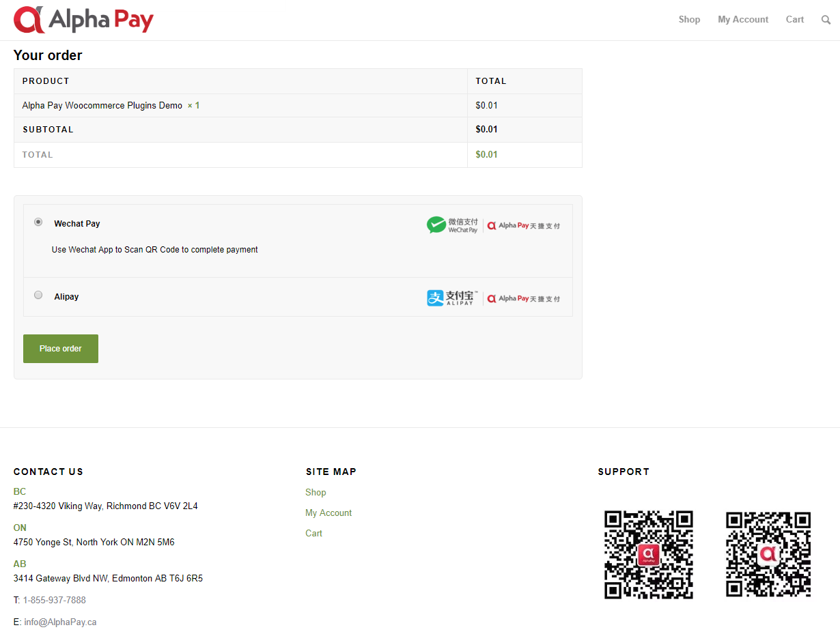This screenshot has width=840, height=634.
Task: Click the ON address heading
Action: point(20,528)
